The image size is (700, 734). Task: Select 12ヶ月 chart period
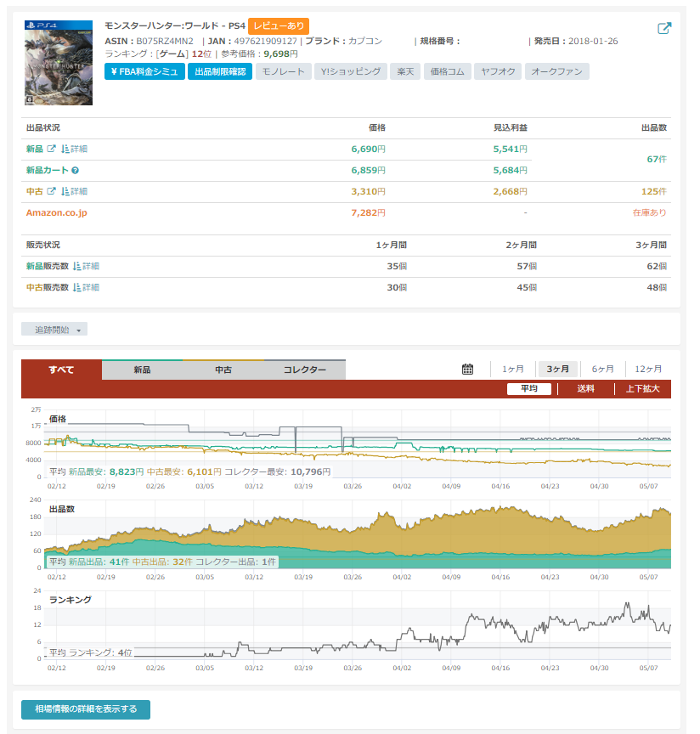pos(648,369)
